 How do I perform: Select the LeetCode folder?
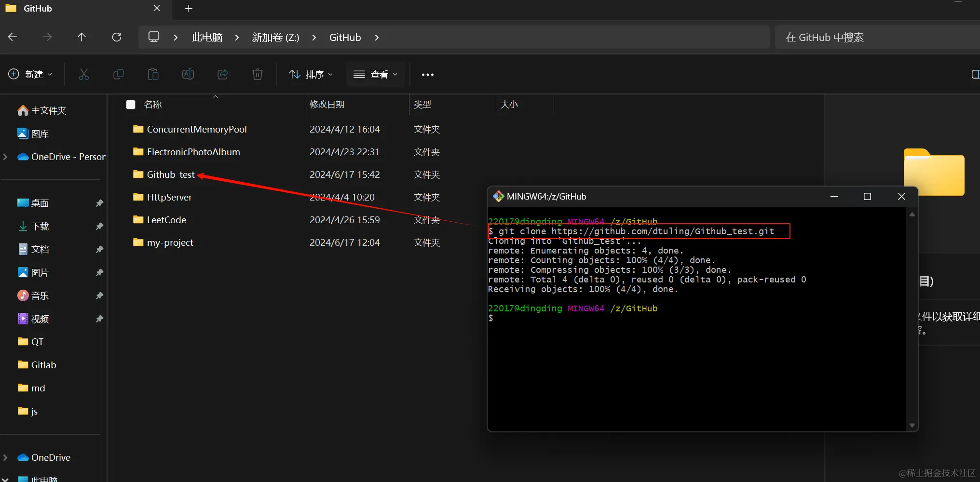click(166, 220)
